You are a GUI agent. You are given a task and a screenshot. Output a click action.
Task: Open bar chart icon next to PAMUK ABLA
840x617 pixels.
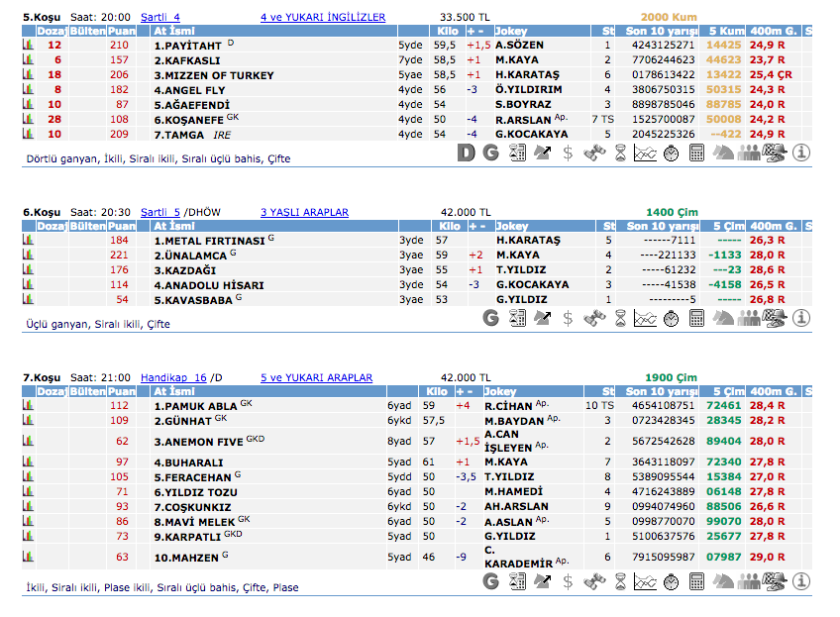coord(28,405)
